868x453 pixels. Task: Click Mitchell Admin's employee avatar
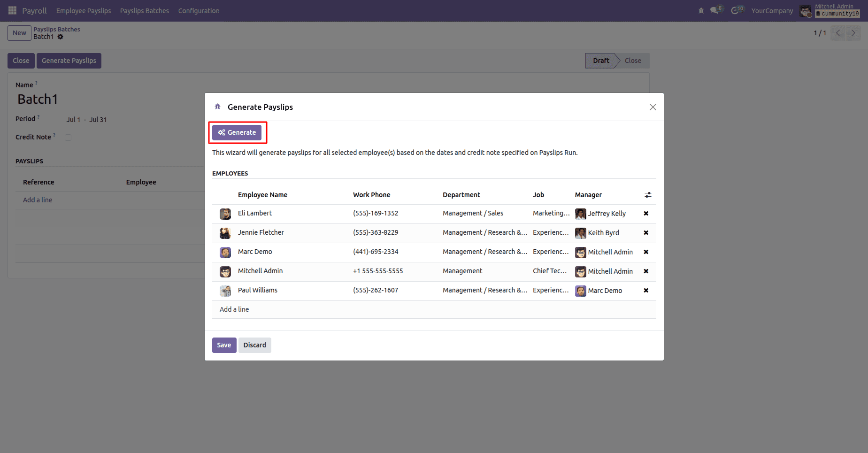click(225, 272)
